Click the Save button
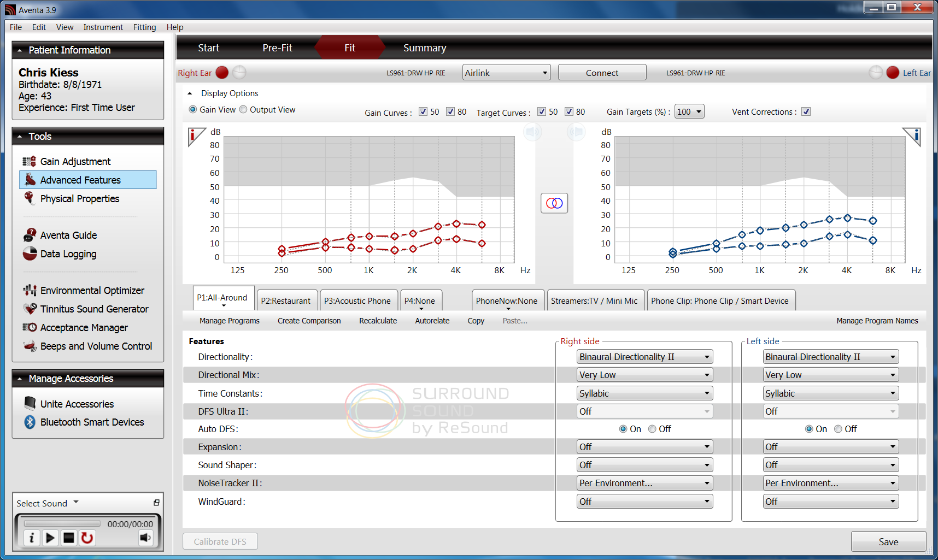 coord(888,541)
